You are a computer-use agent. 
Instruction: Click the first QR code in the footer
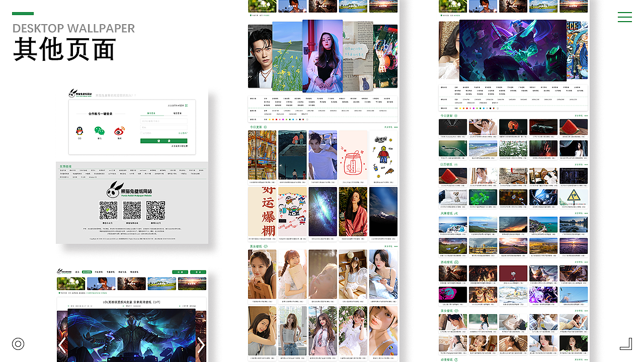coord(108,210)
